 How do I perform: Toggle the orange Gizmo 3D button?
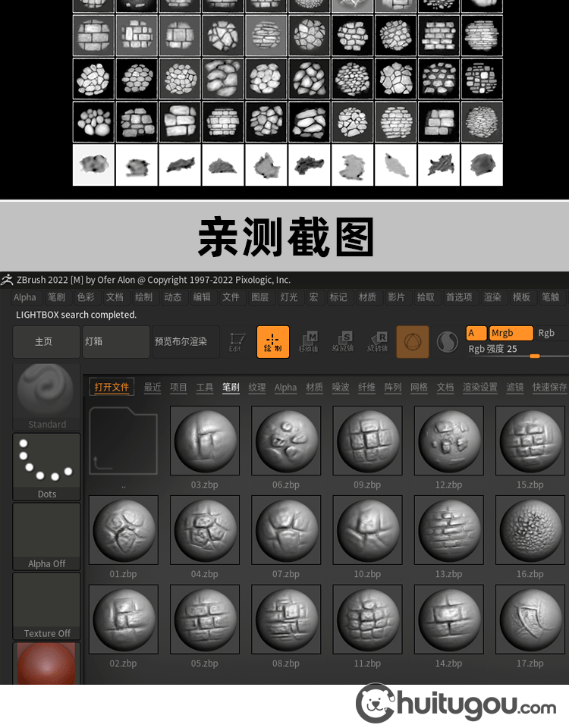413,342
